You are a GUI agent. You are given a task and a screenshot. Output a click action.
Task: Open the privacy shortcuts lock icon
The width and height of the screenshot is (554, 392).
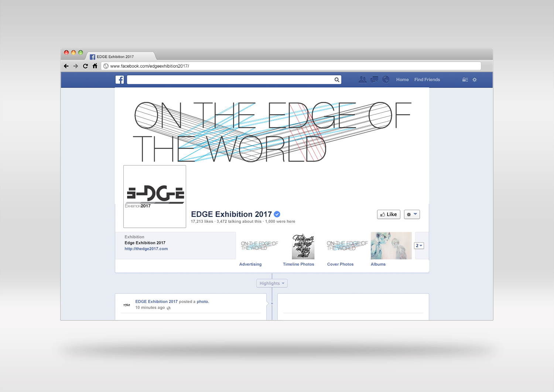pos(465,80)
